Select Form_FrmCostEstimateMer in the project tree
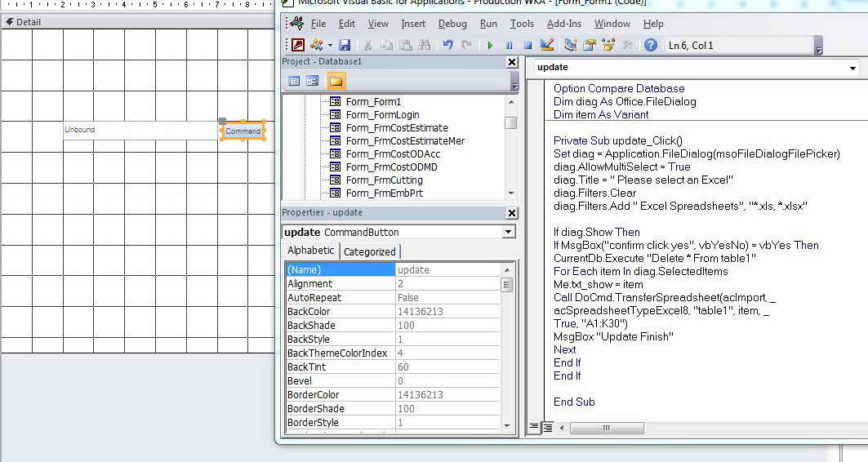The image size is (868, 462). pos(405,141)
